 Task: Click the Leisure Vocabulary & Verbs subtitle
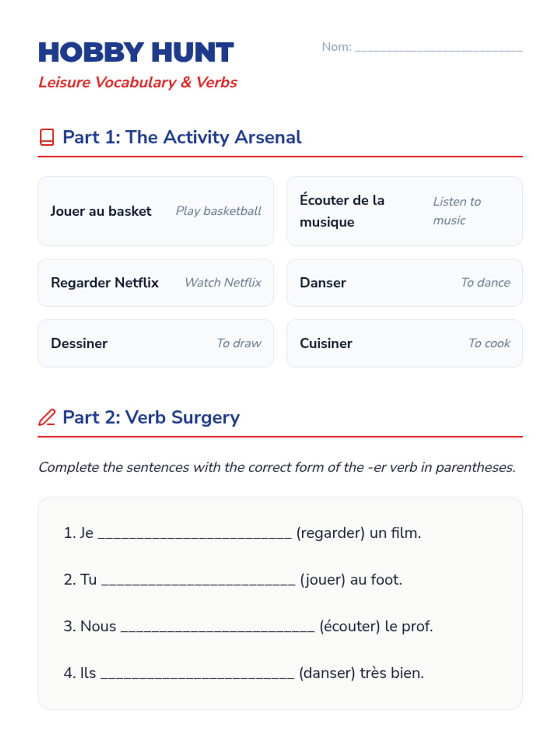tap(138, 82)
